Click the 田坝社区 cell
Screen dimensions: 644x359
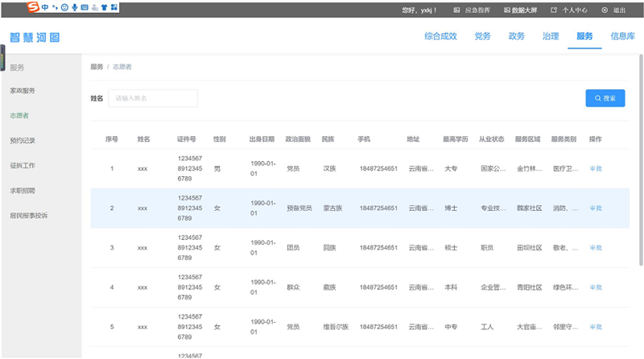(530, 248)
